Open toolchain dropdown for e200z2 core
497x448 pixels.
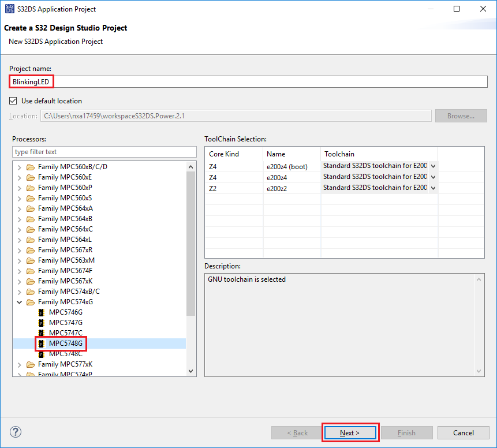tap(433, 188)
